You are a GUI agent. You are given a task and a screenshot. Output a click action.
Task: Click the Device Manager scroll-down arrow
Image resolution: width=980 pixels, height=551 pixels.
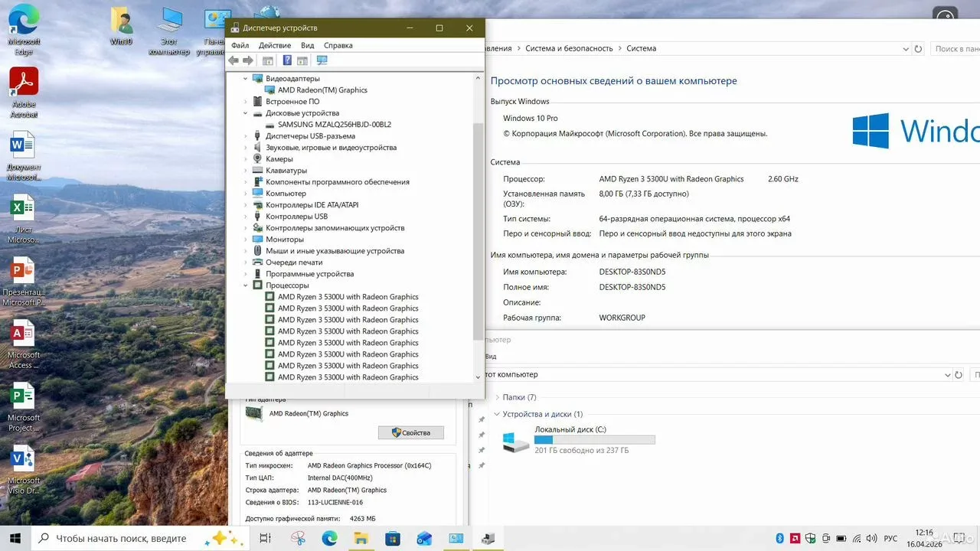pyautogui.click(x=479, y=377)
